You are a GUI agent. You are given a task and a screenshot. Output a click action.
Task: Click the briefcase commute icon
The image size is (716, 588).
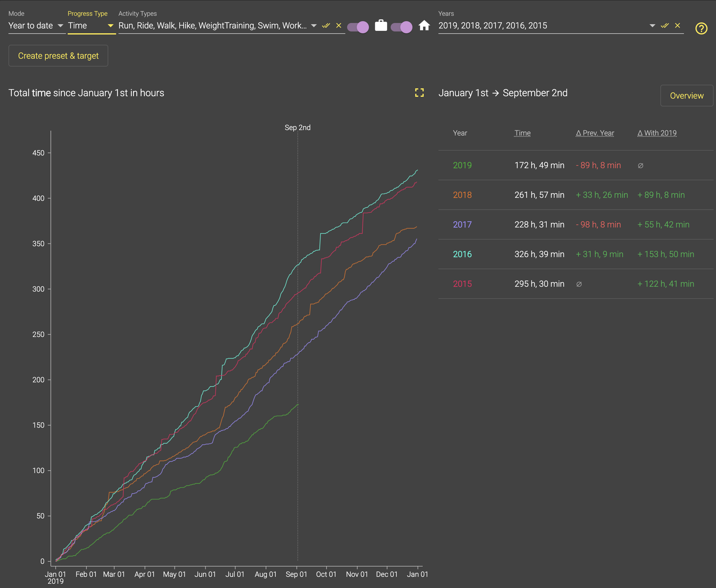[x=381, y=26]
